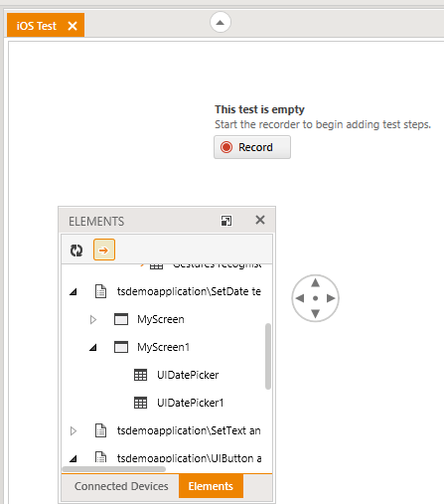Click the Elements panel float/undock icon
Image resolution: width=444 pixels, height=504 pixels.
tap(226, 221)
